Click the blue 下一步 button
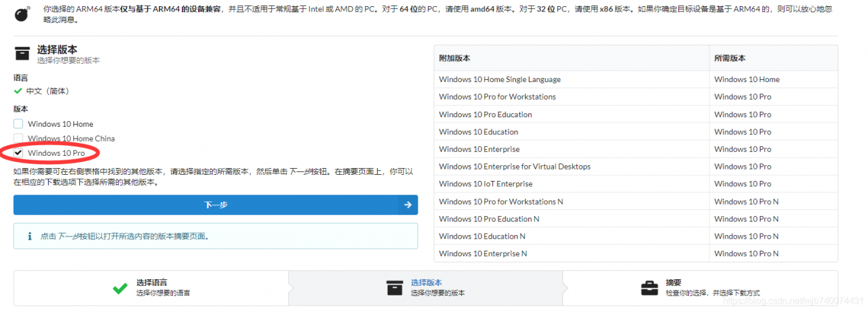The image size is (868, 311). [216, 205]
